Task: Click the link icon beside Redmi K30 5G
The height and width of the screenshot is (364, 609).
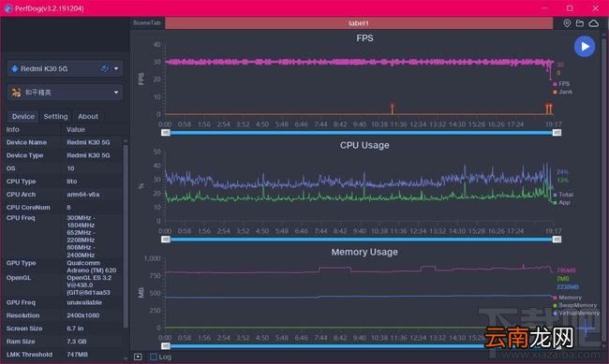Action: 105,68
